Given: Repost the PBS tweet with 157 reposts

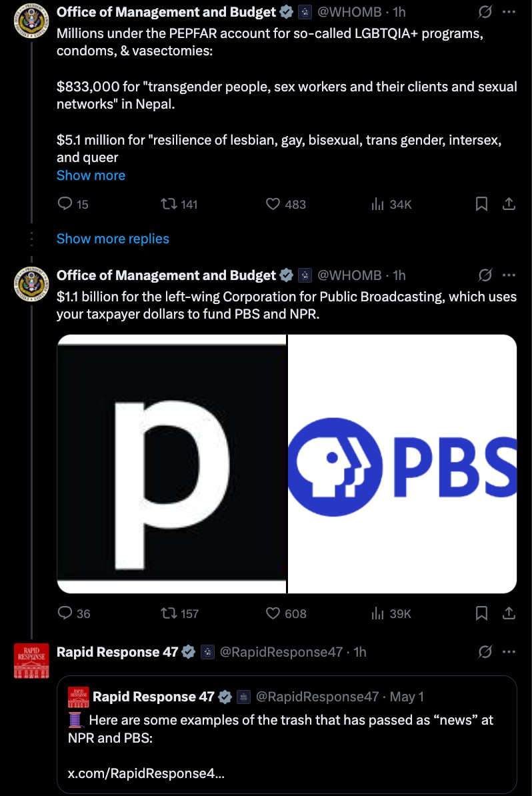Looking at the screenshot, I should [x=179, y=613].
